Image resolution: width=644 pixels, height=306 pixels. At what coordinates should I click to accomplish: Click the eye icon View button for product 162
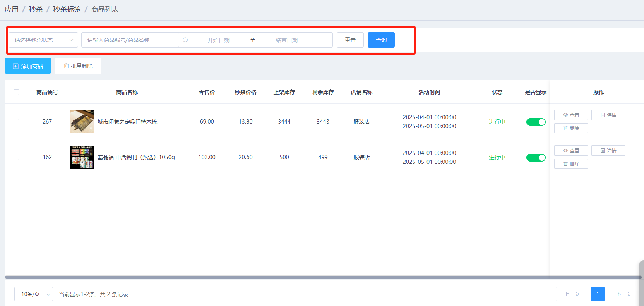point(571,151)
